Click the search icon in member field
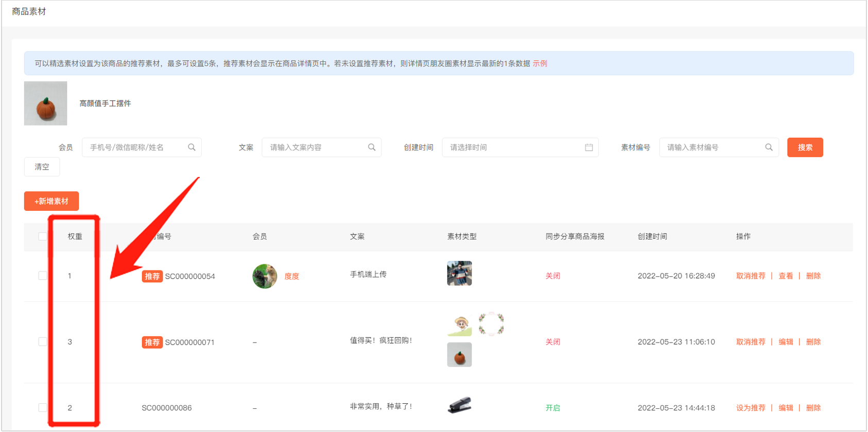Viewport: 868px width, 432px height. [x=192, y=148]
